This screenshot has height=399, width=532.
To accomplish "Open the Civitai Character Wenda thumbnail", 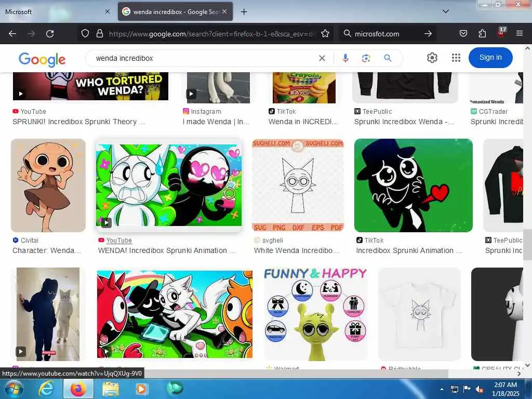I will [48, 185].
